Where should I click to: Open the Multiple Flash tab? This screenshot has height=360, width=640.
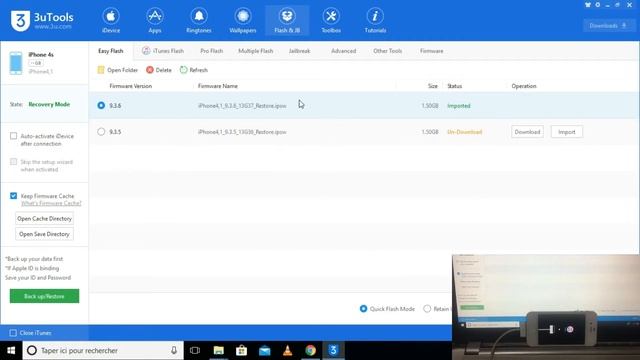(256, 51)
